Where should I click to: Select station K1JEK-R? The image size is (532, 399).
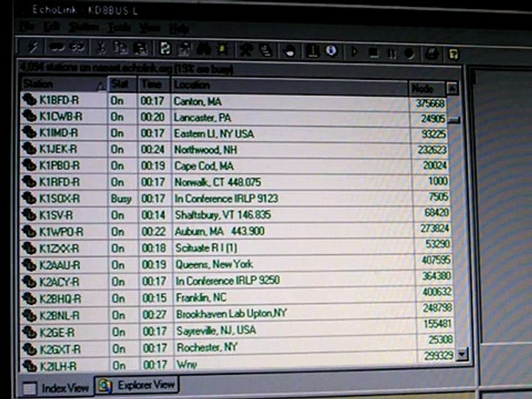click(58, 149)
